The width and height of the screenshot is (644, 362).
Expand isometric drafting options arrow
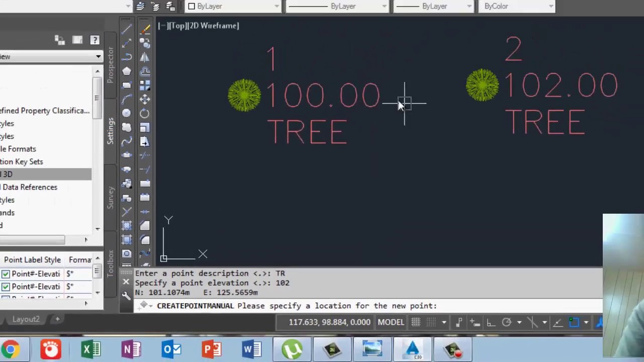(544, 322)
